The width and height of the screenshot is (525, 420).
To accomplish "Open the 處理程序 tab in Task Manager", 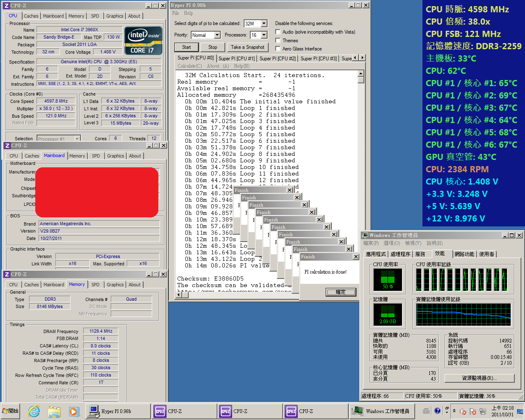I will [x=401, y=254].
